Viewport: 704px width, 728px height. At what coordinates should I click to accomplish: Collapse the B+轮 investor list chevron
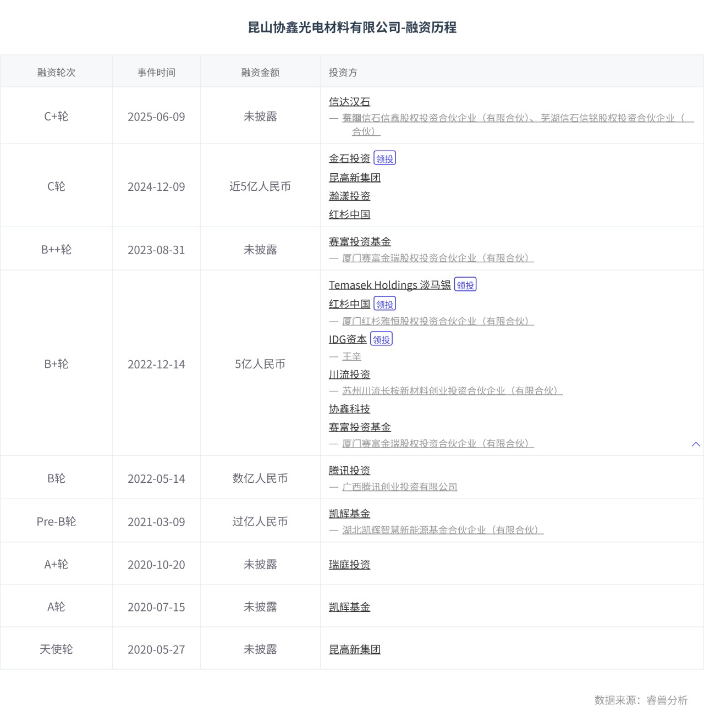[x=696, y=444]
